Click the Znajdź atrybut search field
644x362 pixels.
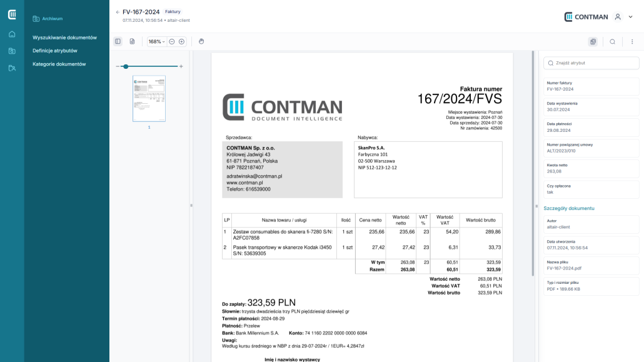pyautogui.click(x=591, y=63)
